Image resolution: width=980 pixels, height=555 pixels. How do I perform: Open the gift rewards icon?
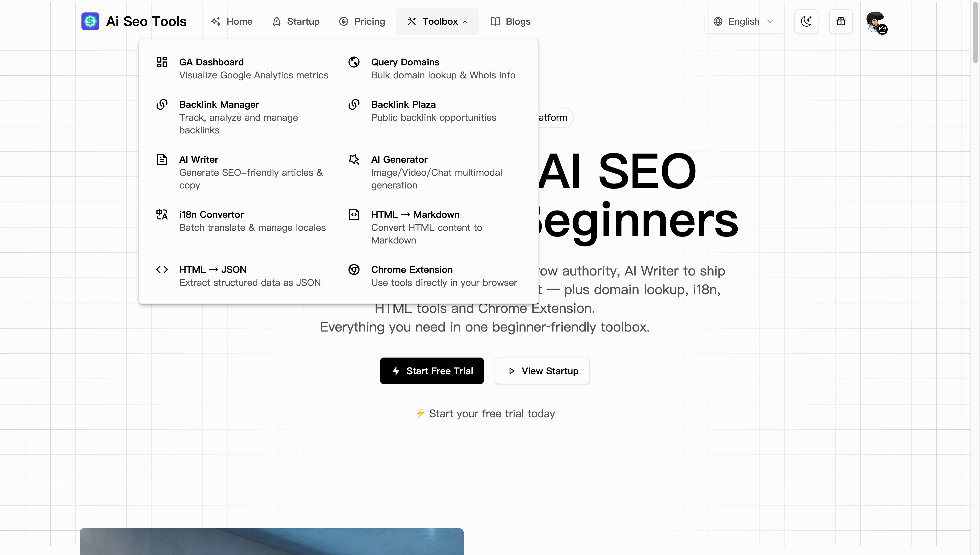point(841,21)
